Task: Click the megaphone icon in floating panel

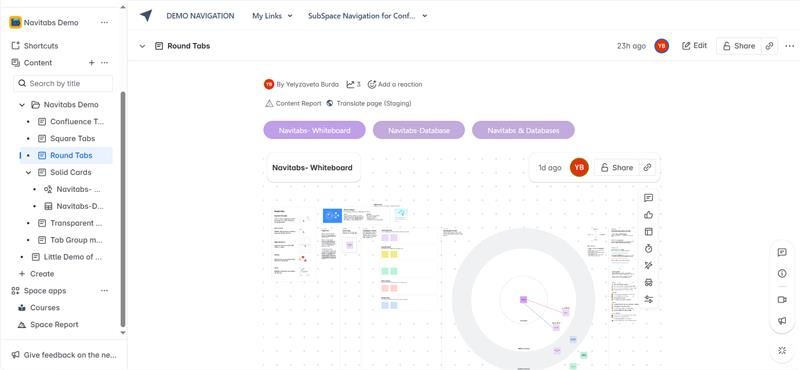Action: [782, 320]
